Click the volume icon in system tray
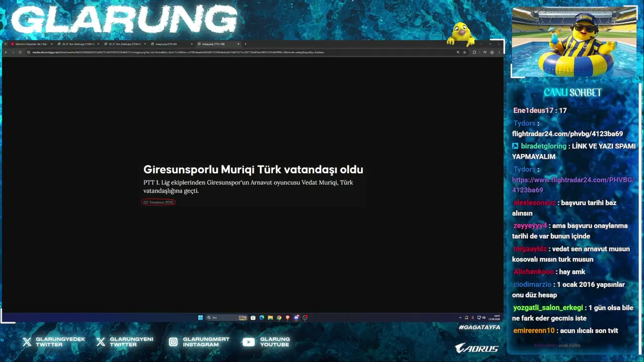644x362 pixels. (484, 318)
